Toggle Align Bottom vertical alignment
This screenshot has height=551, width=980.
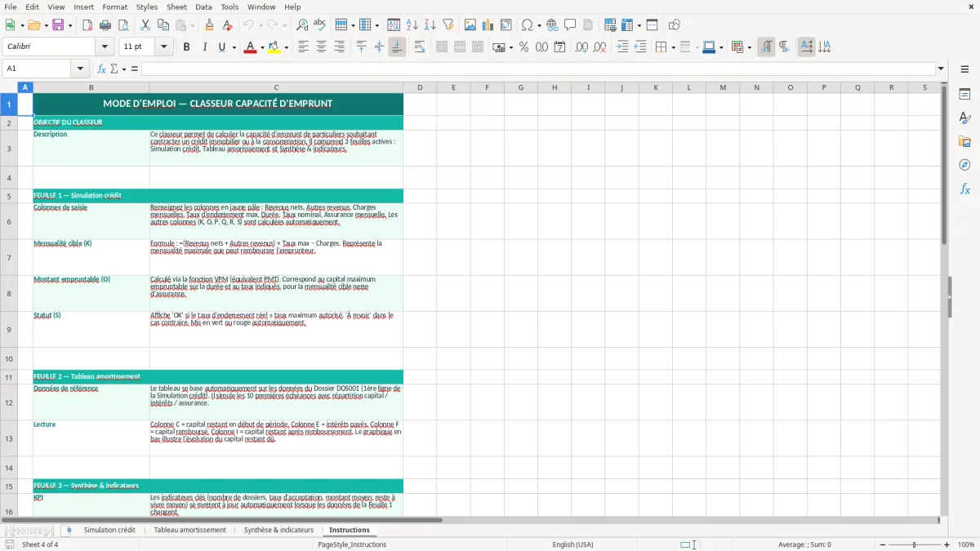[x=397, y=47]
